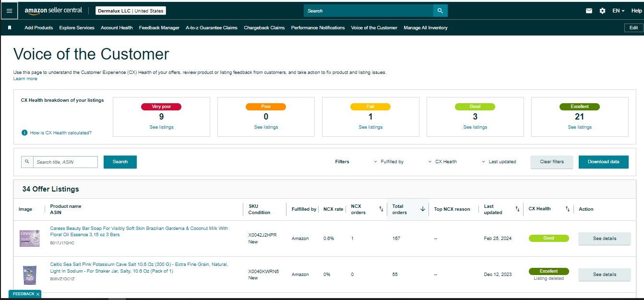Open Performance Notifications

coord(318,28)
